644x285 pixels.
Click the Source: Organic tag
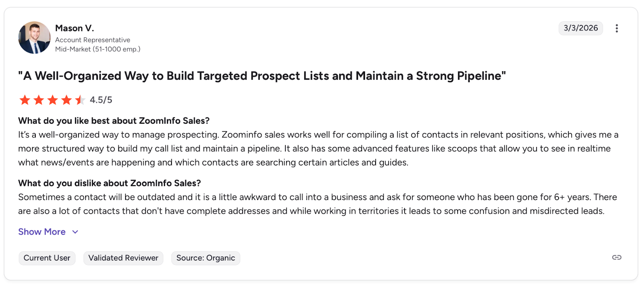(x=206, y=258)
